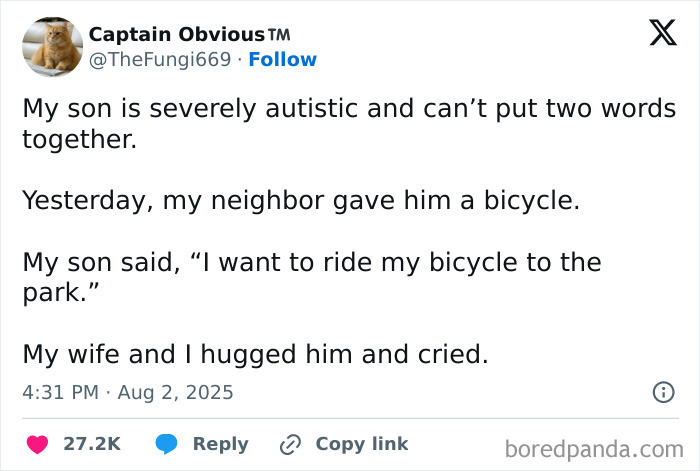Viewport: 700px width, 471px height.
Task: Click the 4:31 PM post time
Action: tap(60, 393)
